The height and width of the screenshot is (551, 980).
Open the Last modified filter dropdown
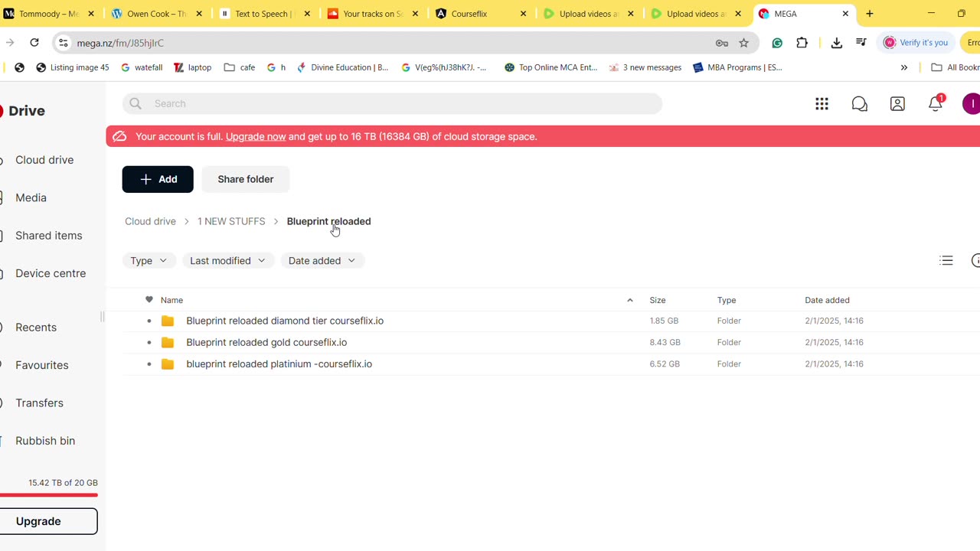227,261
